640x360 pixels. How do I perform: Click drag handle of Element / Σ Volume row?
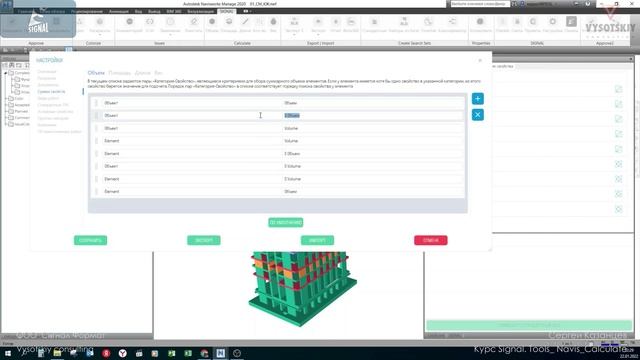point(96,179)
